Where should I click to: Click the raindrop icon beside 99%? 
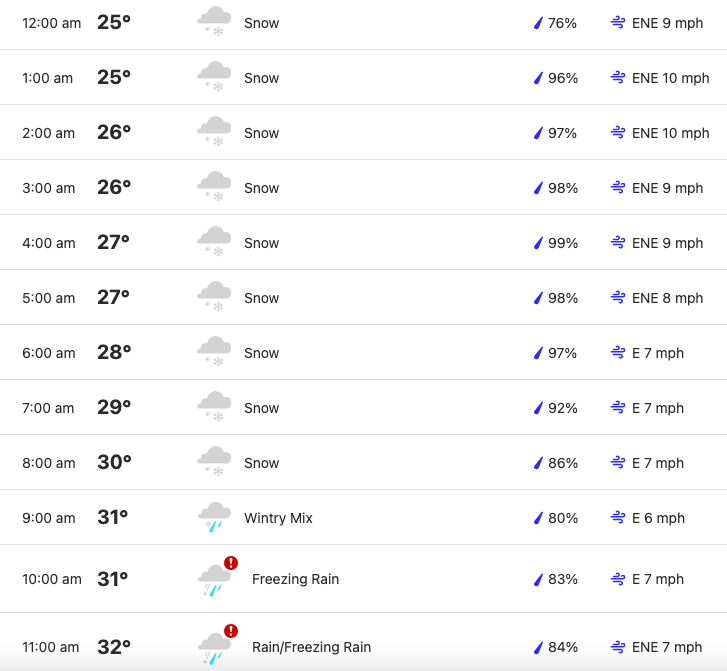(x=538, y=243)
